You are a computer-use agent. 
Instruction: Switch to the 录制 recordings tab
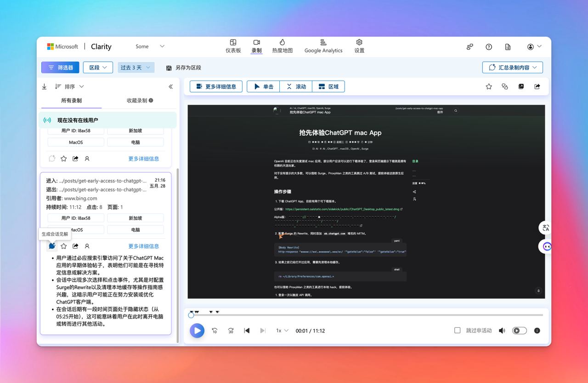pos(256,46)
